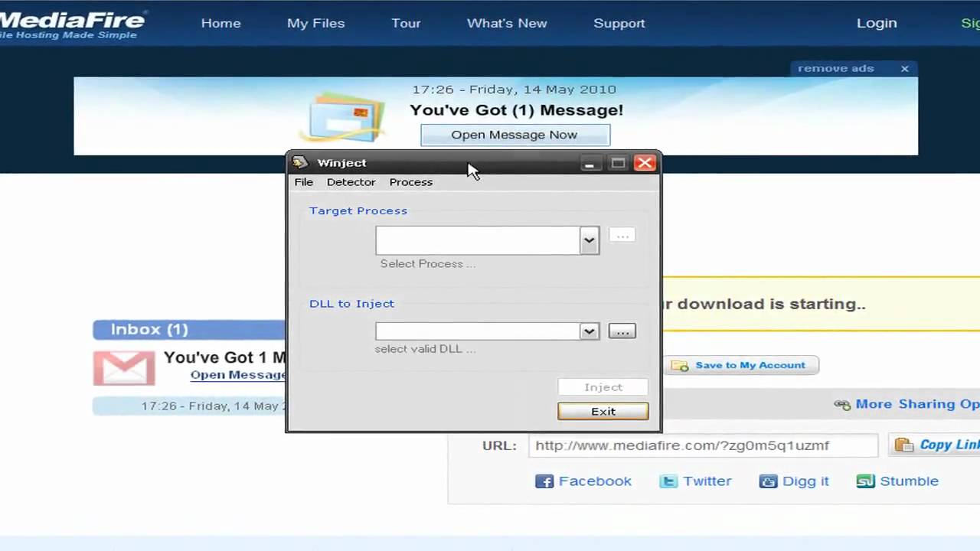This screenshot has width=980, height=551.
Task: Open the File menu in Winject
Action: [x=304, y=182]
